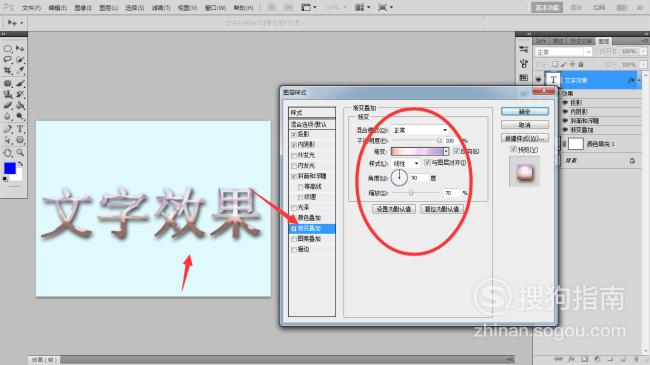
Task: Open the layer opacity dropdown arrow
Action: tap(643, 51)
